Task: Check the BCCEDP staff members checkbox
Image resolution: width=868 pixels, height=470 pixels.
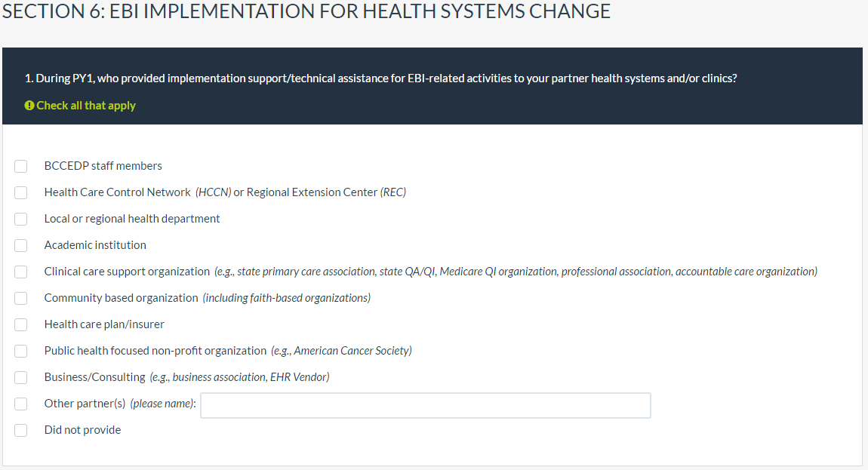Action: pyautogui.click(x=21, y=166)
